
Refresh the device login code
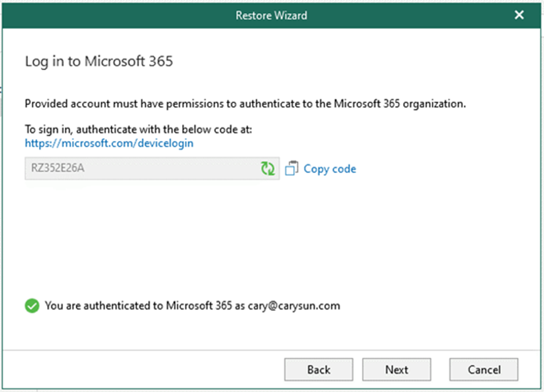268,168
